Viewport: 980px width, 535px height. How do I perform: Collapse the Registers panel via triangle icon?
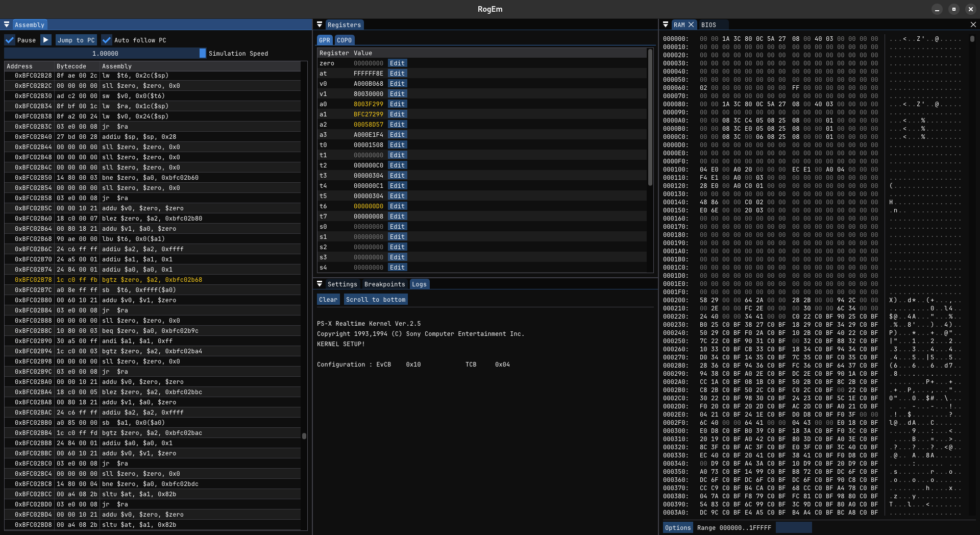[x=320, y=25]
